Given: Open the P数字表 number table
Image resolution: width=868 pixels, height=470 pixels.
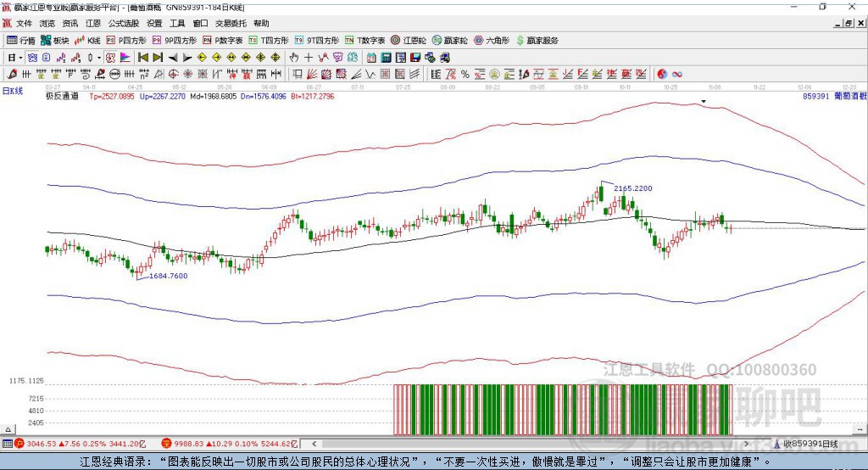Looking at the screenshot, I should [223, 41].
